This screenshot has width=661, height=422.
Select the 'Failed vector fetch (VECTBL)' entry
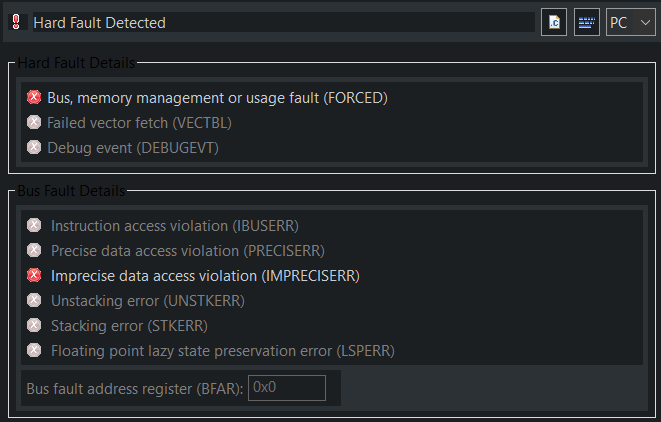click(139, 123)
